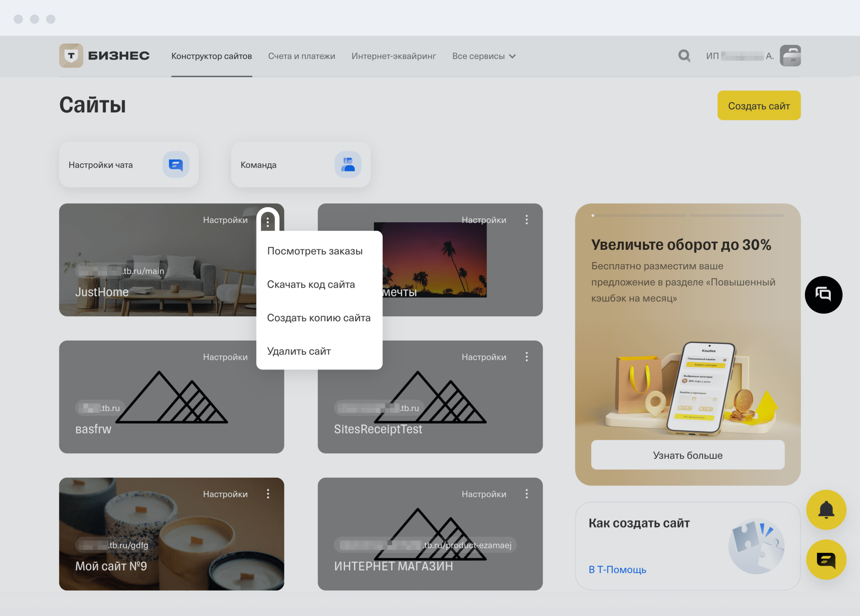Open three-dot menu on SitesReceiptTest card

(x=527, y=356)
